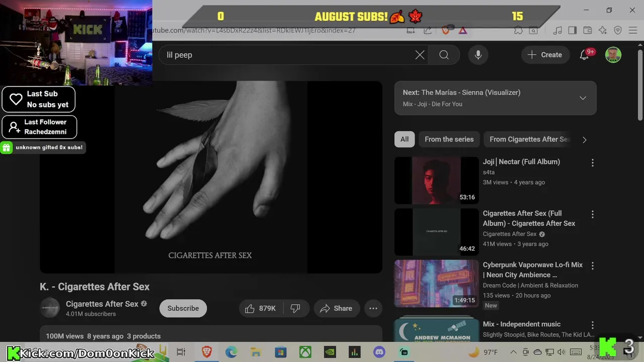This screenshot has width=644, height=362.
Task: Show more filter chips with right arrow
Action: (x=584, y=140)
